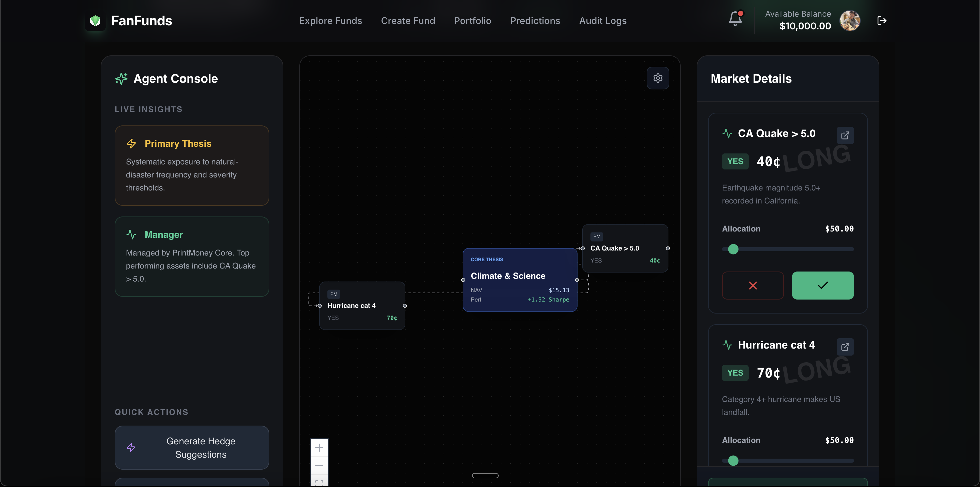Open Hurricane cat 4 external link icon

coord(845,347)
